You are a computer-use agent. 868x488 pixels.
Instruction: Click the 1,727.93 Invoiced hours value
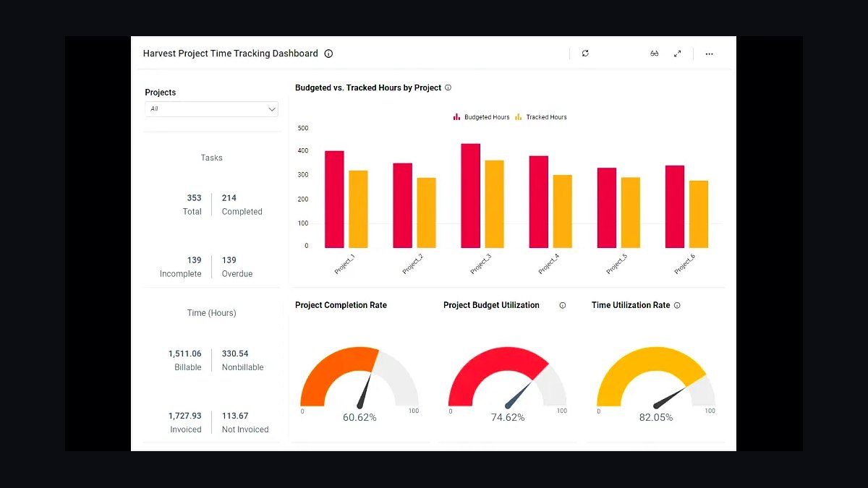coord(185,416)
